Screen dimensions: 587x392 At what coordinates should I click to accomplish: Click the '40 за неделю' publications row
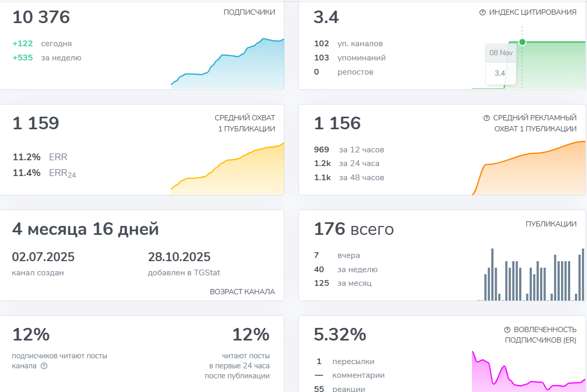[346, 269]
